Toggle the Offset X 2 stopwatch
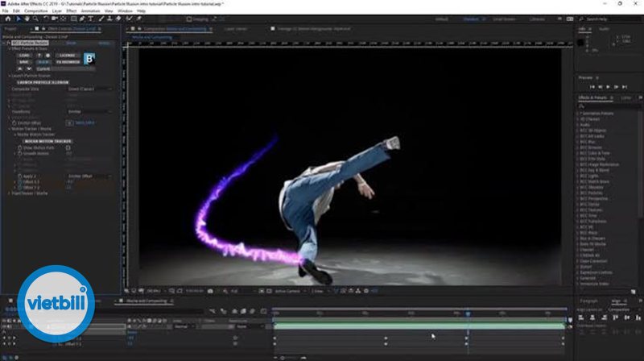 pos(19,182)
